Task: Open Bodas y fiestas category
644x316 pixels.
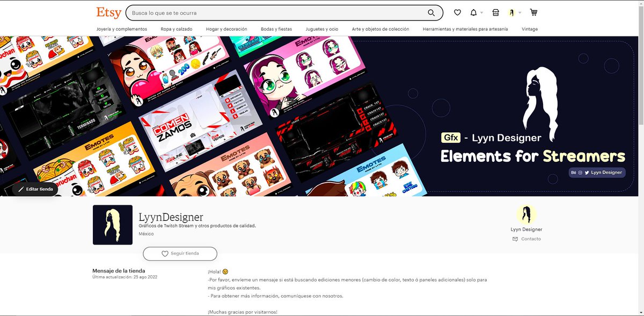Action: pyautogui.click(x=276, y=29)
